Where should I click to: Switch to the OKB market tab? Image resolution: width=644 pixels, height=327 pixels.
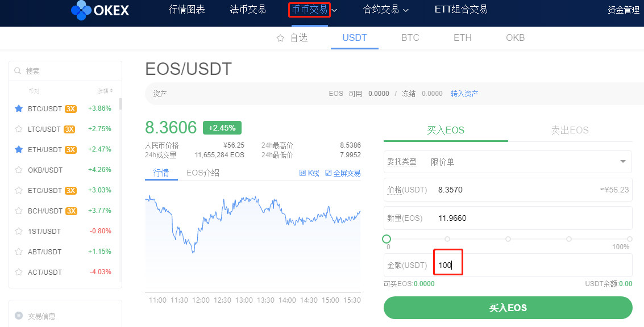point(516,37)
